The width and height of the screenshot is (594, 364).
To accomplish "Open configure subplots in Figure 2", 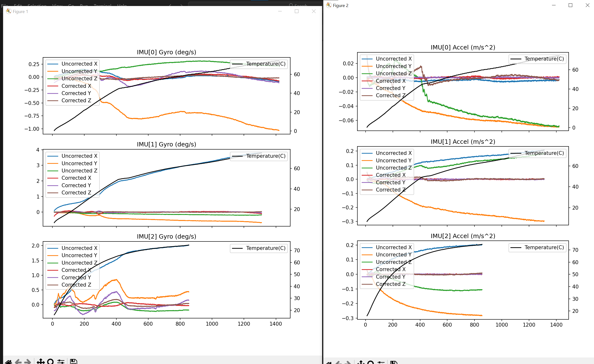I will [381, 363].
